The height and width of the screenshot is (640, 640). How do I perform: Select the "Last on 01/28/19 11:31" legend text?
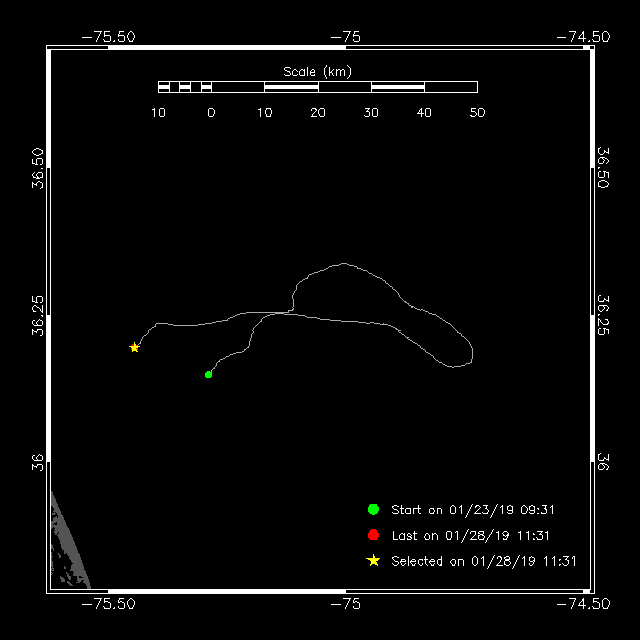click(x=470, y=536)
